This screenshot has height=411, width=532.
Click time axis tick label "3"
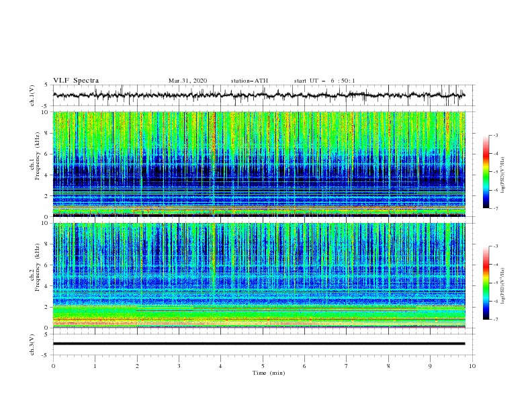tap(179, 366)
